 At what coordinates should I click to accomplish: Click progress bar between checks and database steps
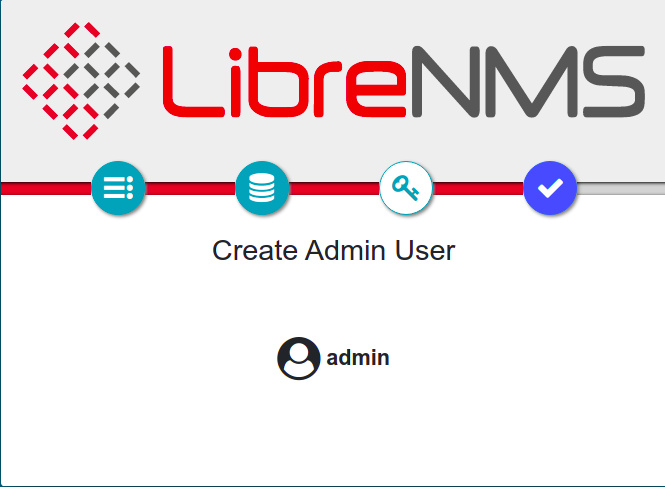(x=190, y=188)
